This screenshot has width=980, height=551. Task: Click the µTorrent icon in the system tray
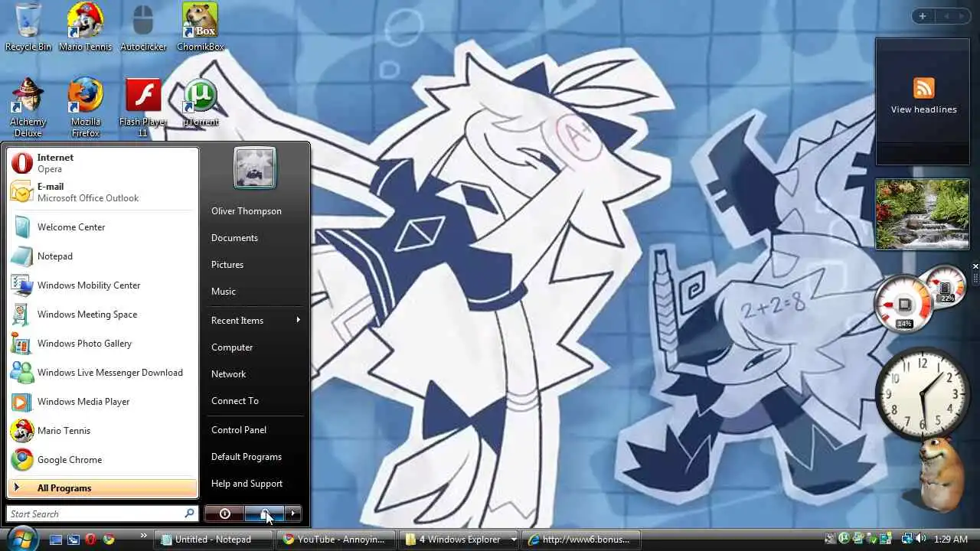(x=844, y=540)
